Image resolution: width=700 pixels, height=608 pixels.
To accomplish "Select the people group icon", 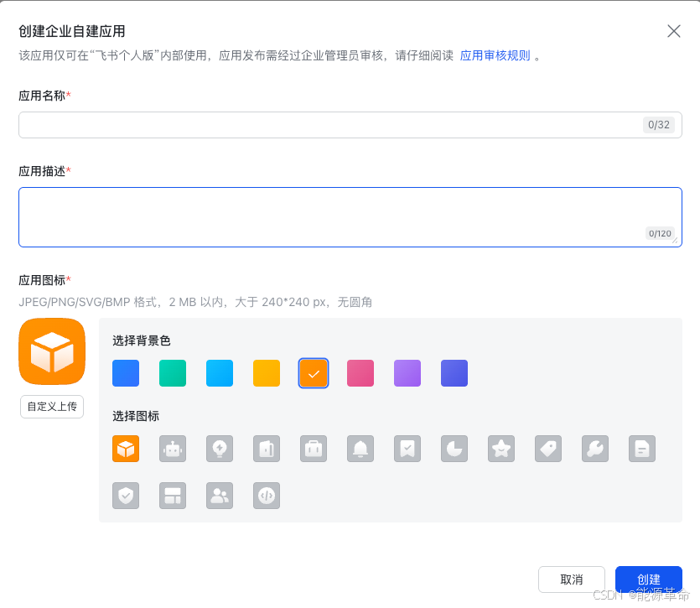I will tap(220, 496).
